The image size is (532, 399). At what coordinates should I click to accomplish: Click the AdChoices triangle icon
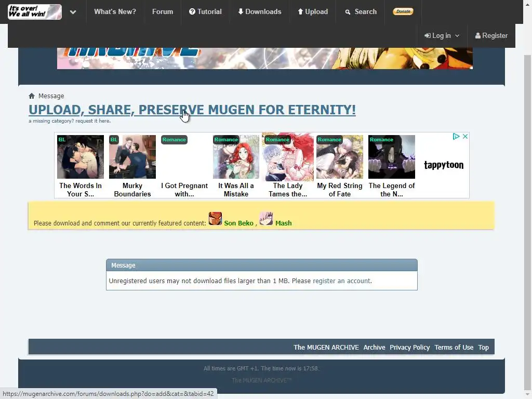tap(456, 137)
